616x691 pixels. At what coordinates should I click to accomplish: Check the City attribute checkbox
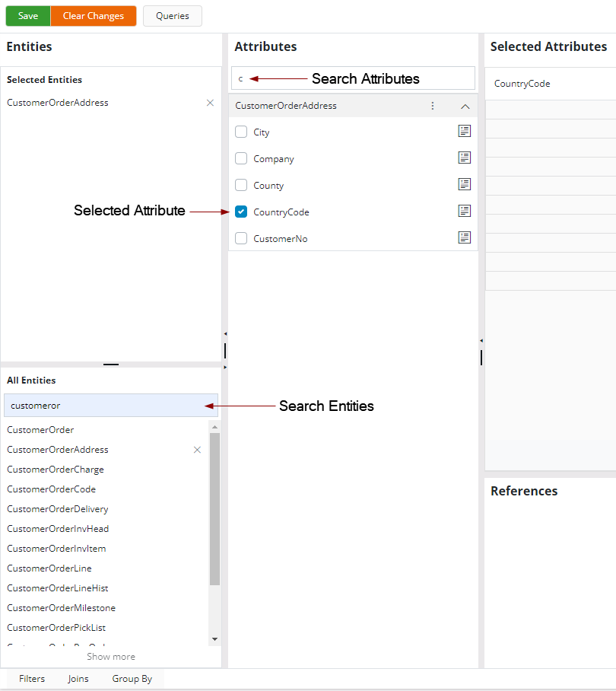(x=241, y=132)
